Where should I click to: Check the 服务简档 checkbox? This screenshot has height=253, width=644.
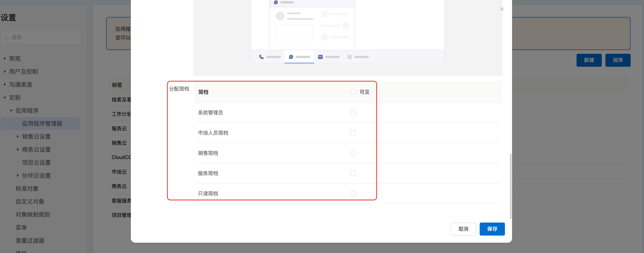[x=353, y=173]
